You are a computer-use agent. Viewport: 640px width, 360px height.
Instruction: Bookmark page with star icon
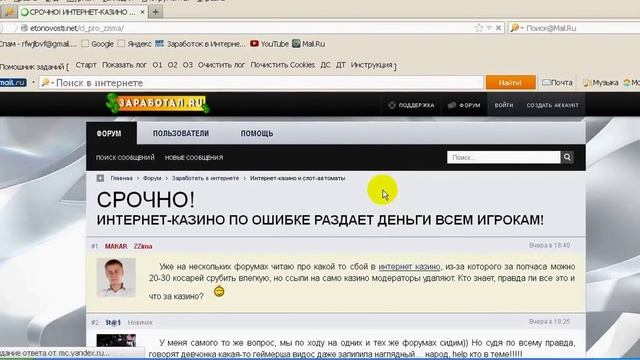click(x=479, y=28)
